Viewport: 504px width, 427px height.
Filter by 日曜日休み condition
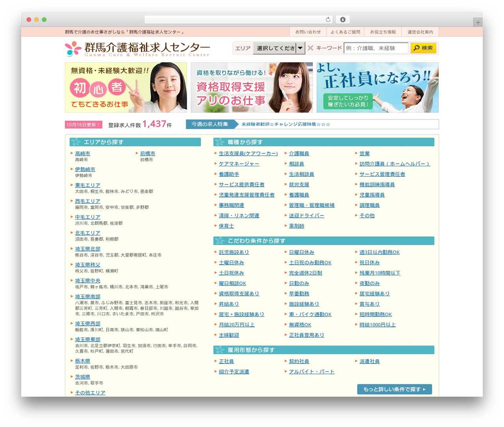(x=302, y=252)
